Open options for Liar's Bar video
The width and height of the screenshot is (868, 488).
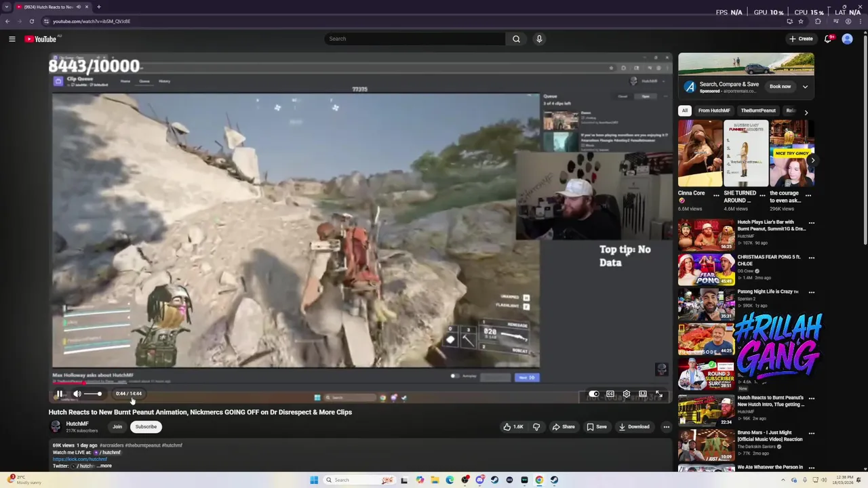tap(811, 223)
